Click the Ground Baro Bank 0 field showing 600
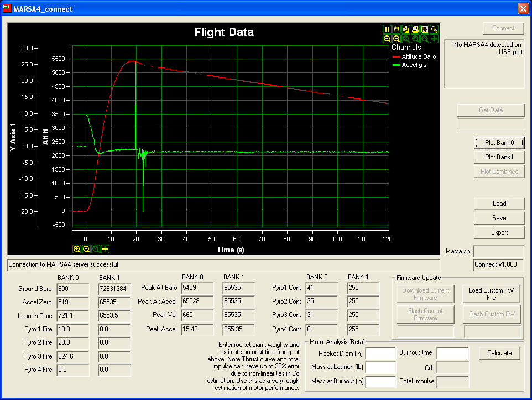This screenshot has width=532, height=400. 72,289
